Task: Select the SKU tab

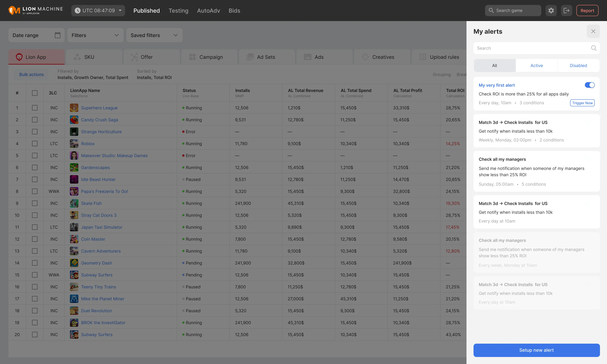Action: (94, 57)
